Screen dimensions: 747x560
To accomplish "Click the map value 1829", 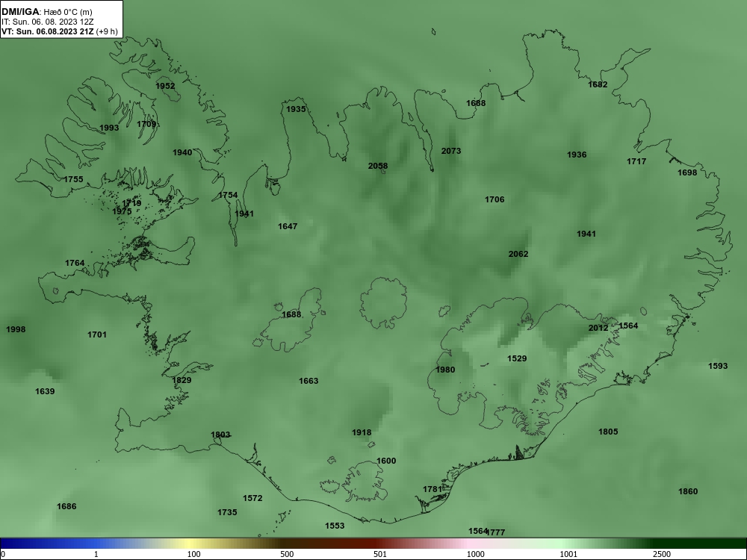I will click(182, 380).
